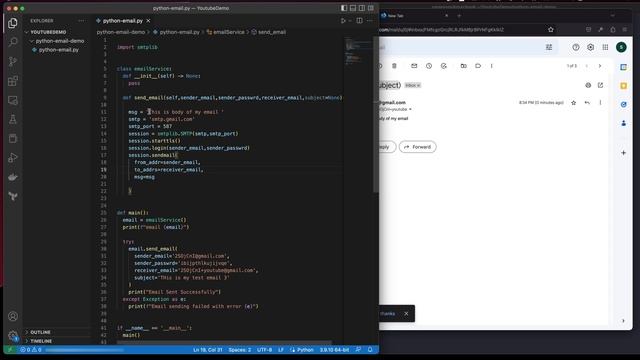Image resolution: width=640 pixels, height=360 pixels.
Task: Open Google Keep in Gmail side panel
Action: tap(623, 86)
